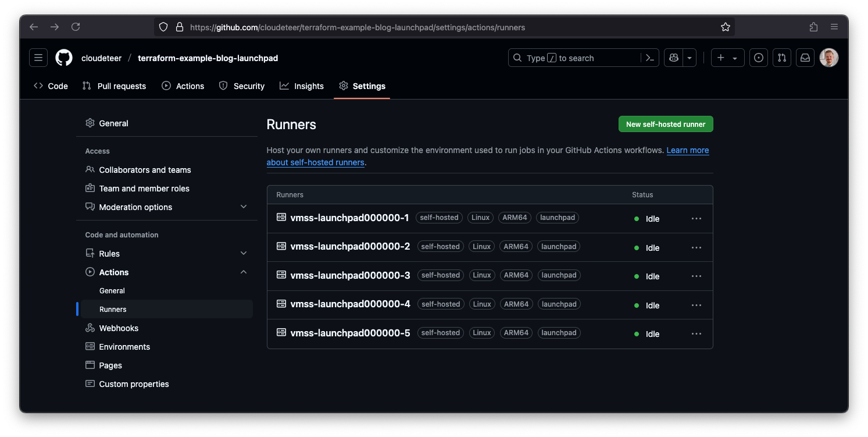Viewport: 868px width, 437px height.
Task: Open the command palette icon
Action: 650,58
